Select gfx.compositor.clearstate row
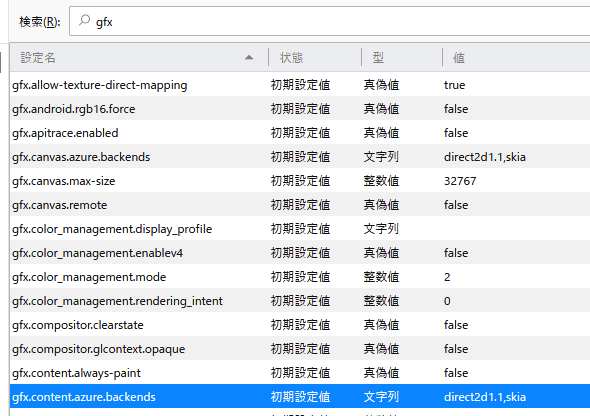The height and width of the screenshot is (416, 590). [300, 325]
